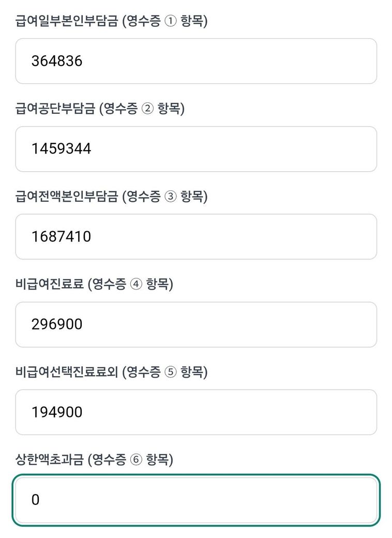392x538 pixels.
Task: Click the circled ② receipt item marker
Action: tap(147, 110)
